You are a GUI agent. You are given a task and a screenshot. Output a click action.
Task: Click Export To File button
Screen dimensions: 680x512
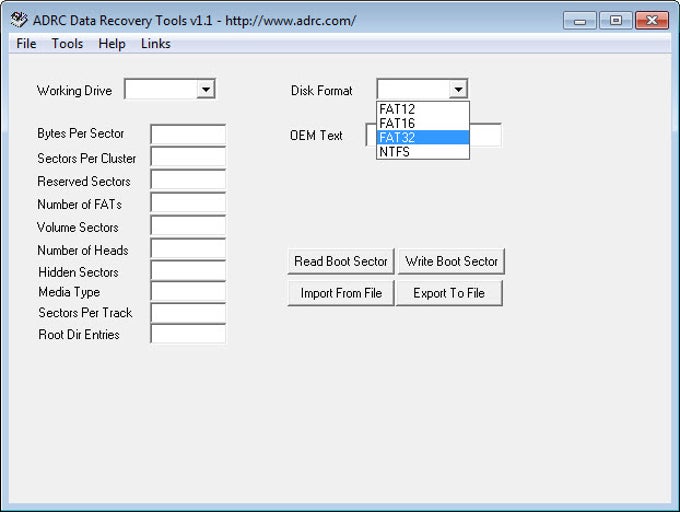tap(449, 293)
